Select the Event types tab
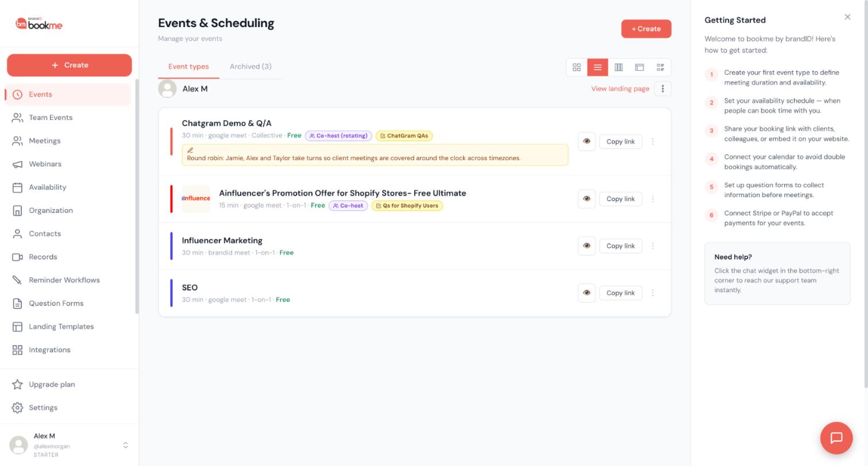 click(188, 67)
